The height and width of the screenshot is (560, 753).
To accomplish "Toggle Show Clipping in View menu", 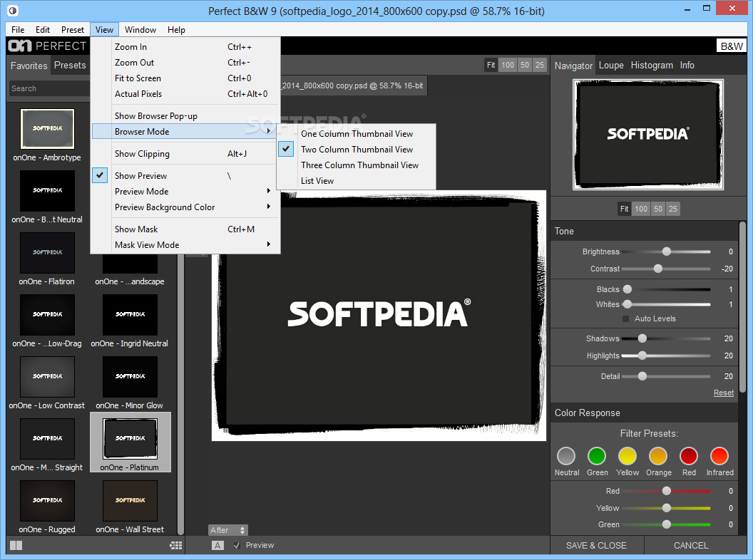I will [x=185, y=154].
